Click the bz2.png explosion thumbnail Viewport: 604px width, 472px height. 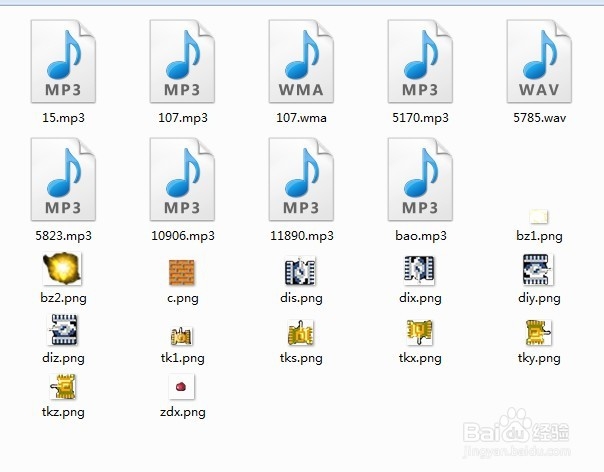pos(62,269)
